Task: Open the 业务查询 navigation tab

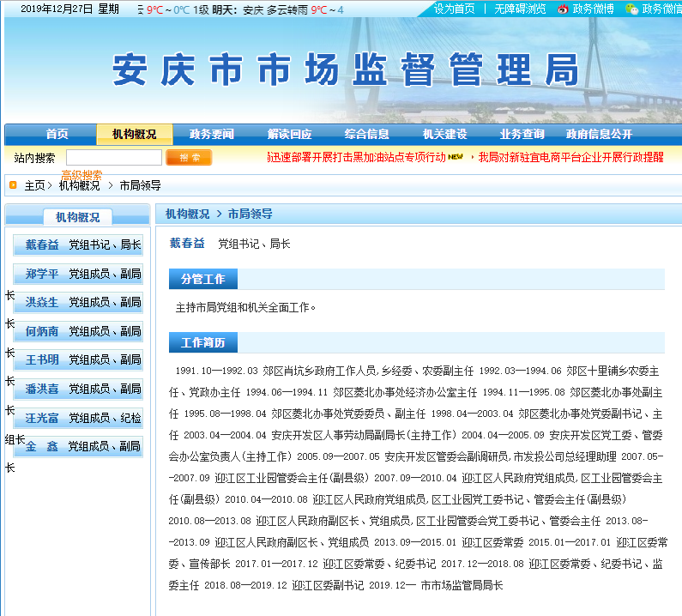Action: [522, 134]
